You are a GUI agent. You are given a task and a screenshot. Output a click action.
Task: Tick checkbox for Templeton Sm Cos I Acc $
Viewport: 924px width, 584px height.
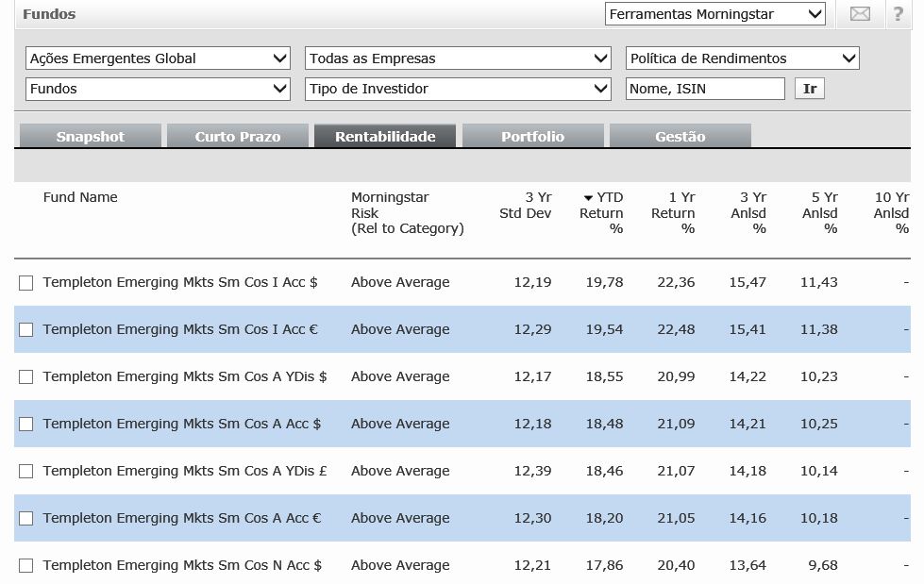(x=25, y=283)
